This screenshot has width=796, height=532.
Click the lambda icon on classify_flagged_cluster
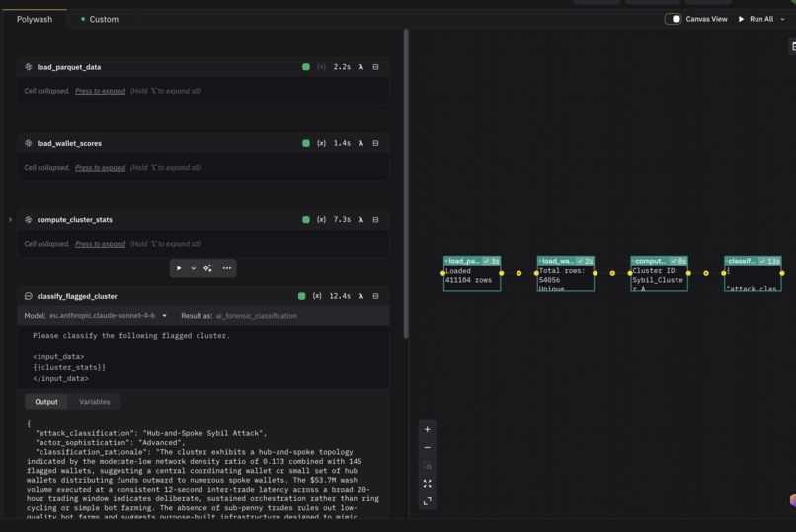click(360, 296)
